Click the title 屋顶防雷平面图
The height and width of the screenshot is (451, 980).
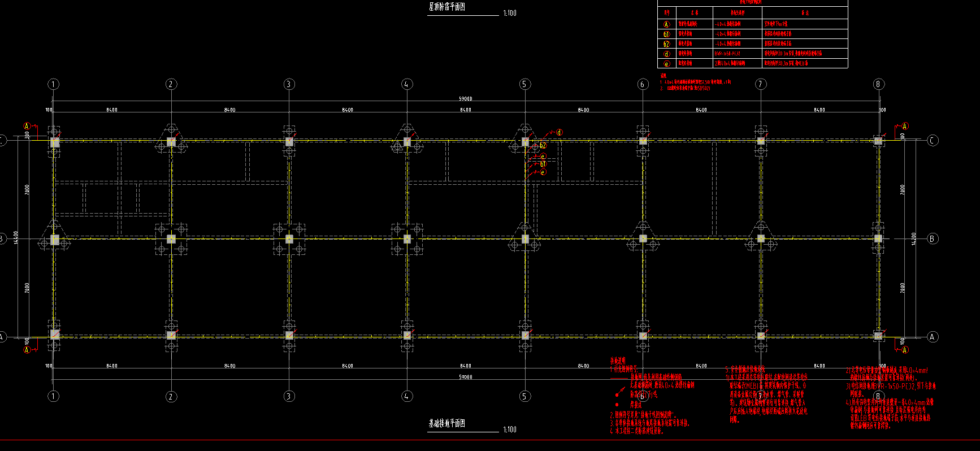point(446,7)
